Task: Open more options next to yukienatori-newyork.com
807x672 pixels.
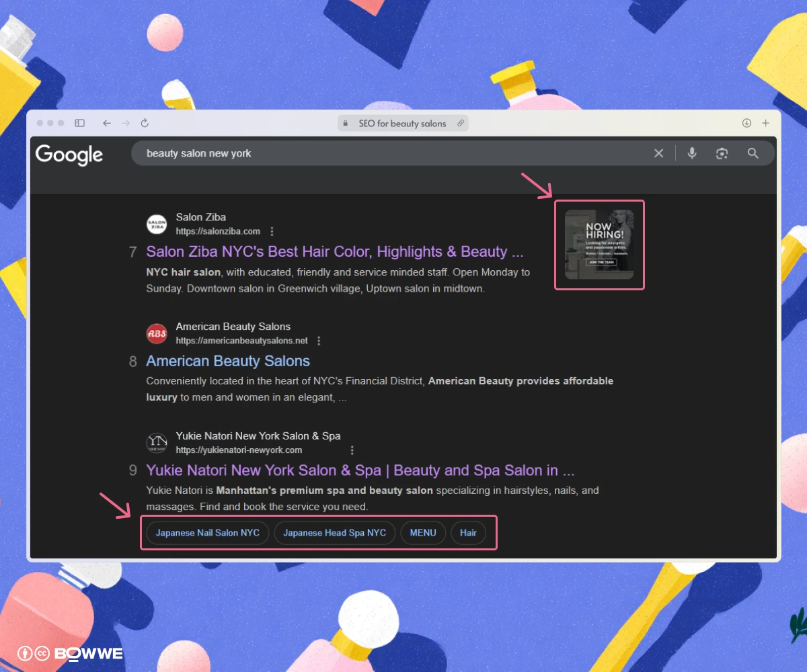Action: pos(352,450)
